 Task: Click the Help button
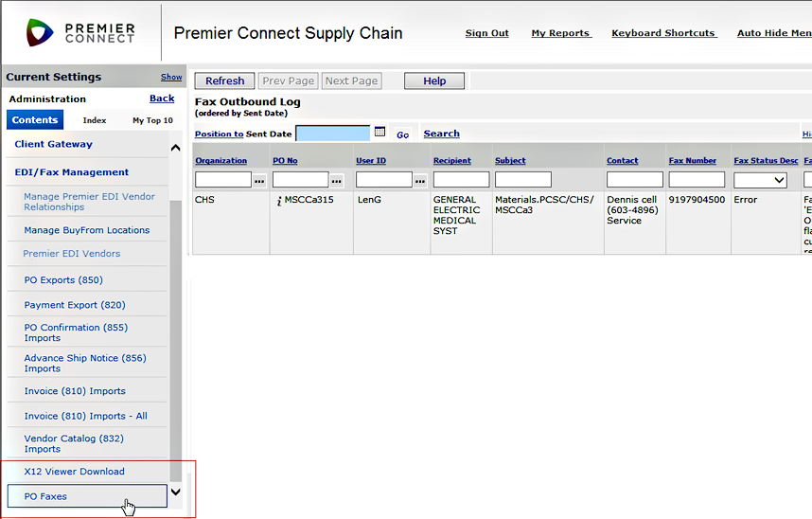(434, 81)
